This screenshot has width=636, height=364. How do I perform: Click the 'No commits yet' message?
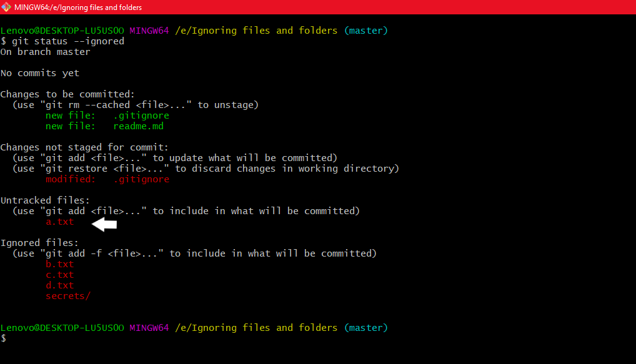(40, 73)
